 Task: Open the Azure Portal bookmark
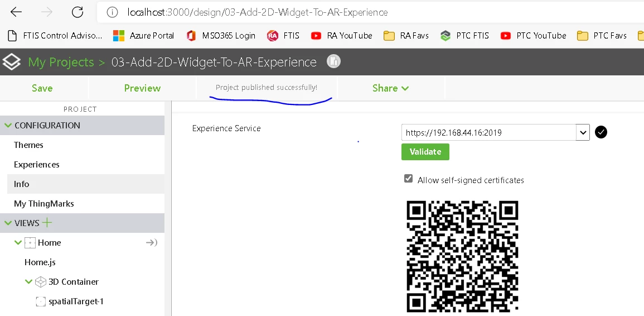click(x=143, y=36)
